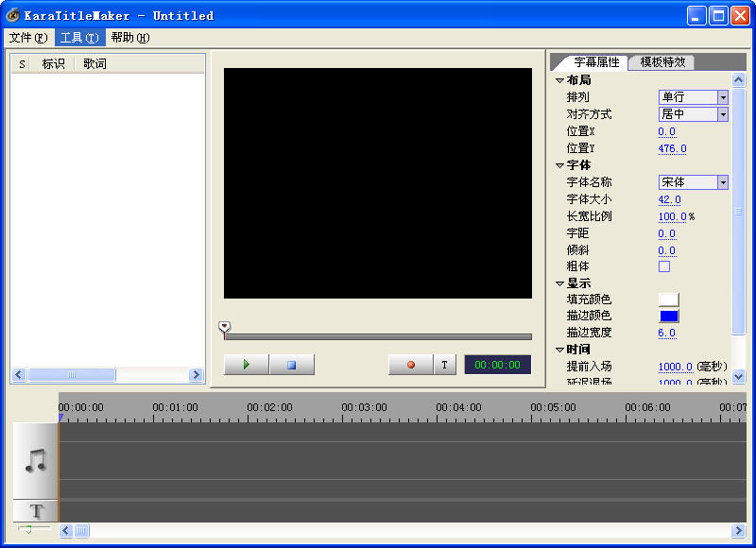Click the timeline horizontal scrollbar thumb

pyautogui.click(x=82, y=531)
